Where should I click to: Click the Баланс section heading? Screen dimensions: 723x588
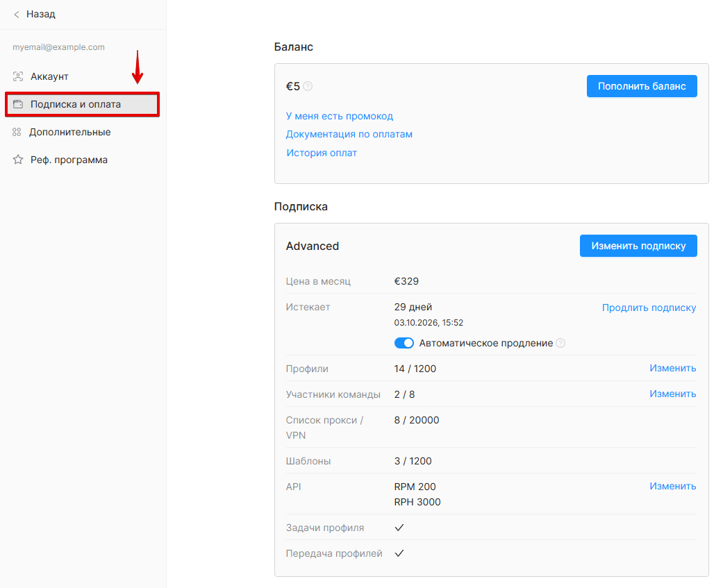coord(294,47)
